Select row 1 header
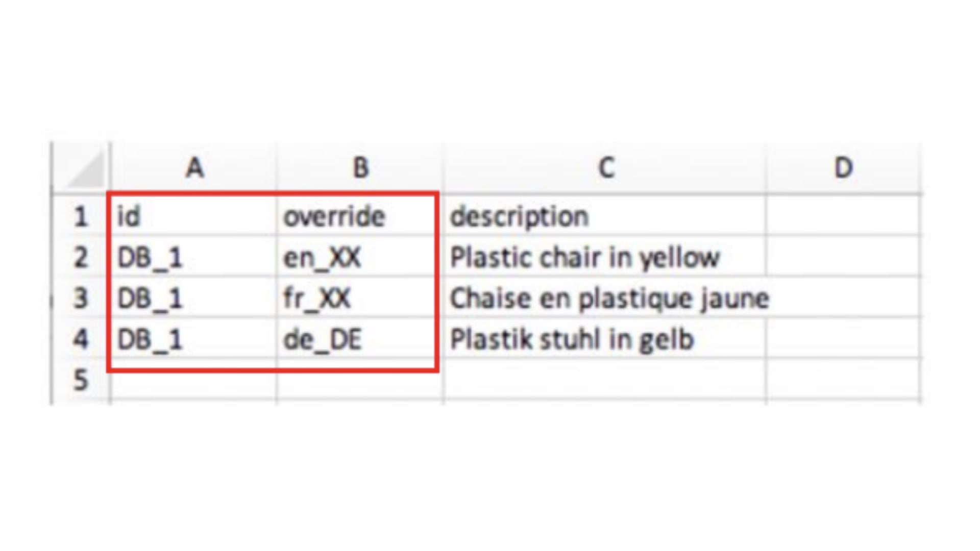 pos(81,216)
